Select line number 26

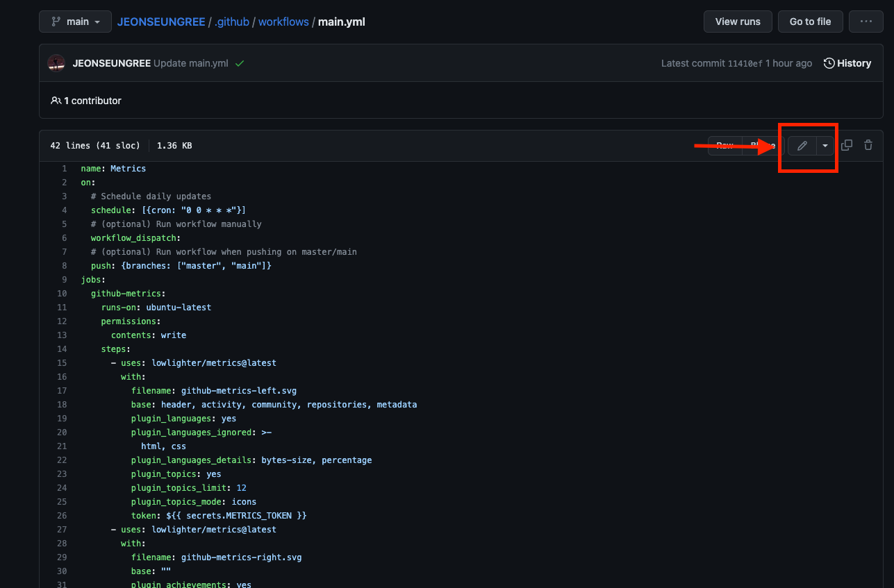tap(62, 516)
